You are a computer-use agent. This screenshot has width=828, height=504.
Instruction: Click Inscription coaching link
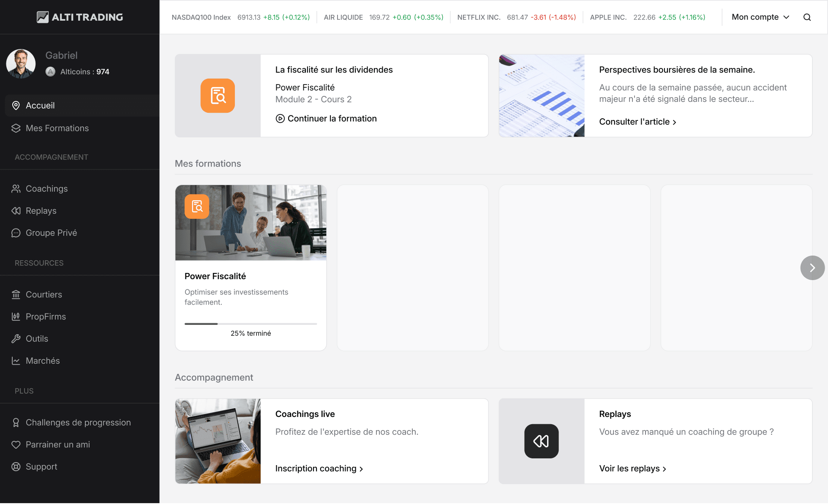[319, 469]
